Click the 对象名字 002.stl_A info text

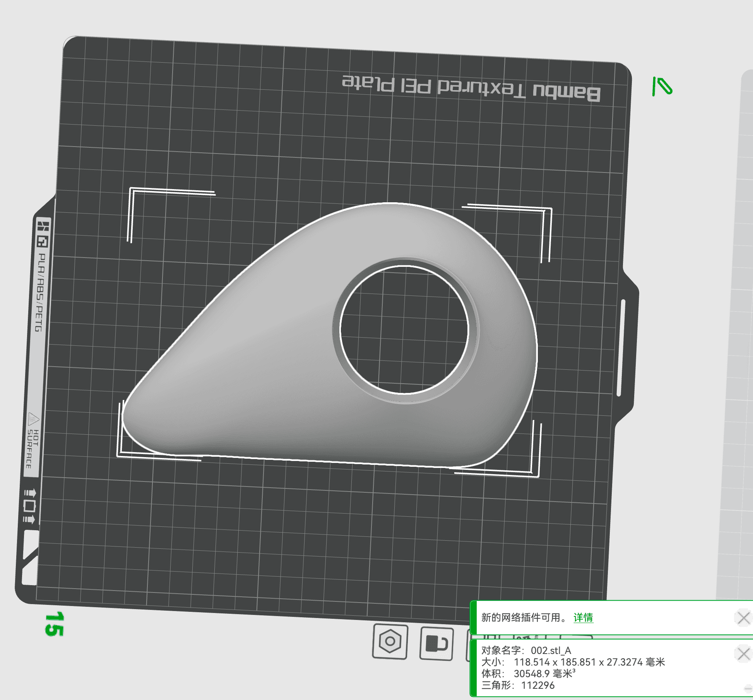coord(526,650)
